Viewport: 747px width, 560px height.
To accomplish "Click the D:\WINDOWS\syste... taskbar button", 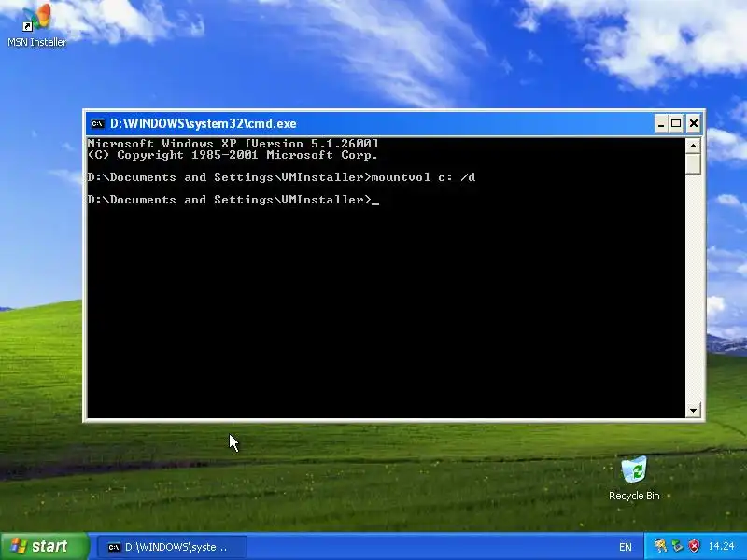I will [x=172, y=547].
